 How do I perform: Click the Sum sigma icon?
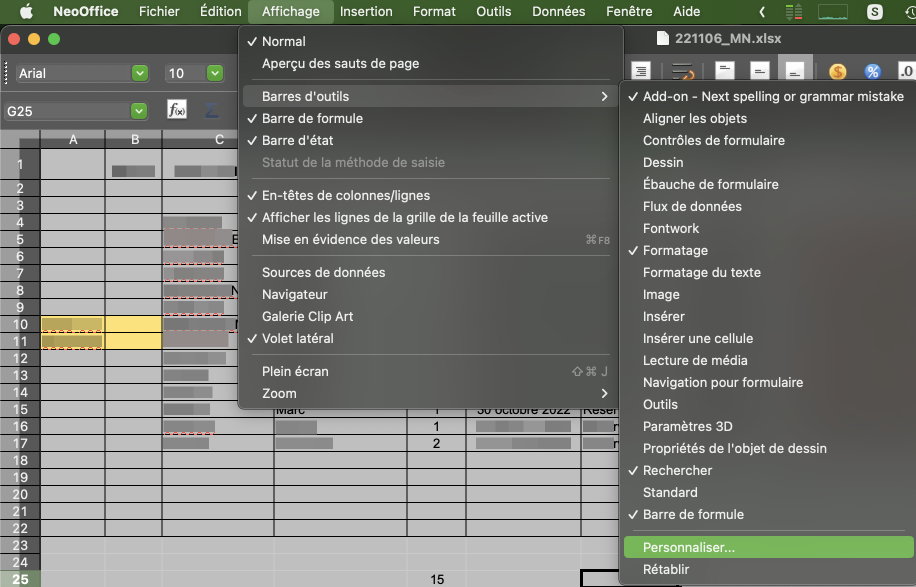click(212, 110)
